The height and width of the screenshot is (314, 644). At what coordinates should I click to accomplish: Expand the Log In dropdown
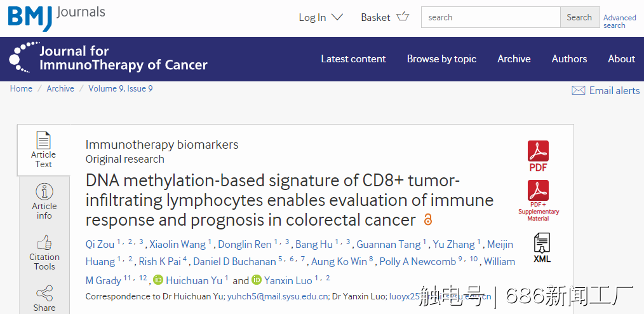321,17
